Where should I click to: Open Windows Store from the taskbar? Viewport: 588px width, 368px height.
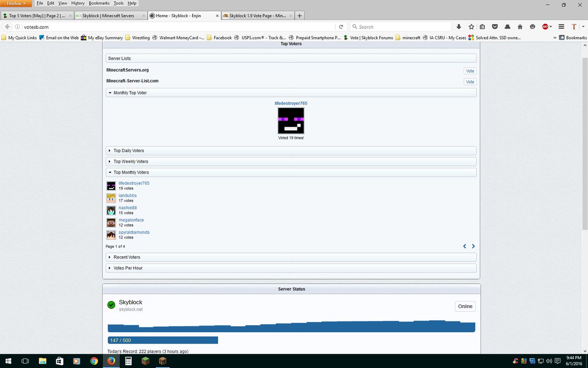point(60,361)
